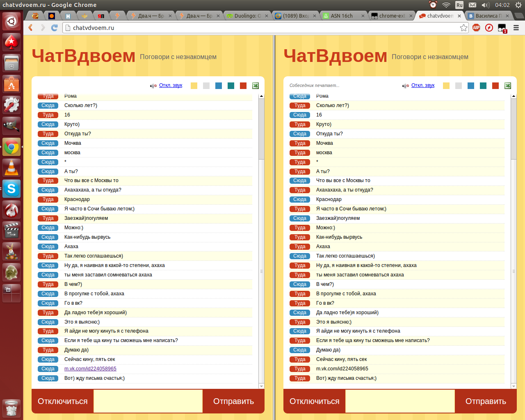Open the Ubuntu Dash launcher

pos(11,21)
